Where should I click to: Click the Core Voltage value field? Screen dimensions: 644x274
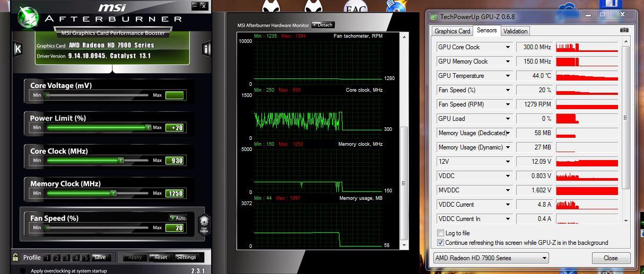[x=175, y=95]
